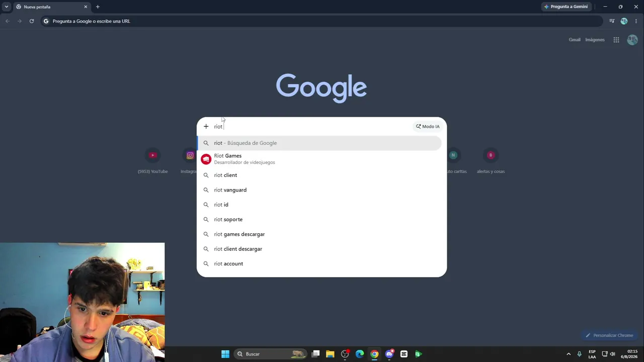Show hidden system tray icons
The width and height of the screenshot is (644, 362).
[569, 354]
